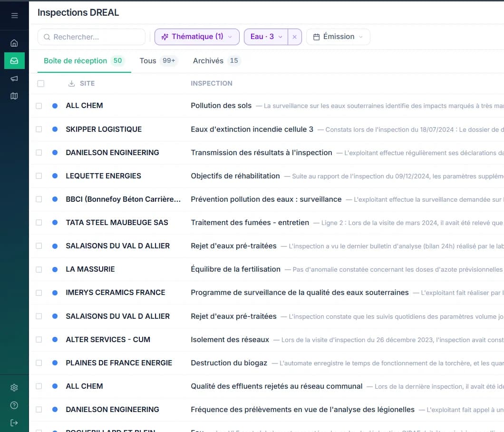Open the inbox tray icon in sidebar

[14, 60]
